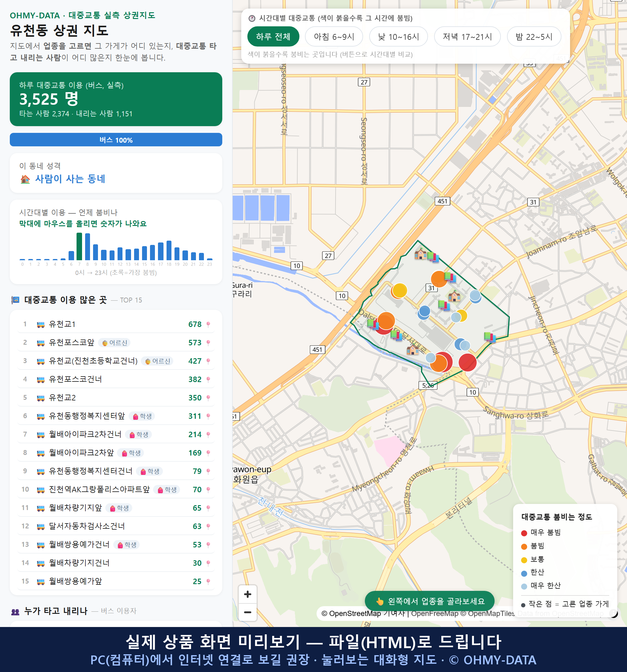Image resolution: width=627 pixels, height=672 pixels.
Task: Select 유천교(진천초등학교건너) stop row
Action: [x=116, y=361]
